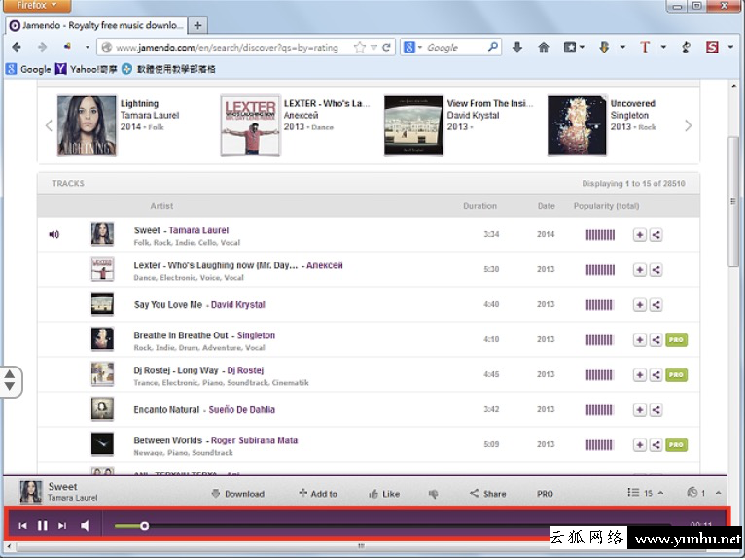
Task: Go to home page with house icon
Action: 543,47
